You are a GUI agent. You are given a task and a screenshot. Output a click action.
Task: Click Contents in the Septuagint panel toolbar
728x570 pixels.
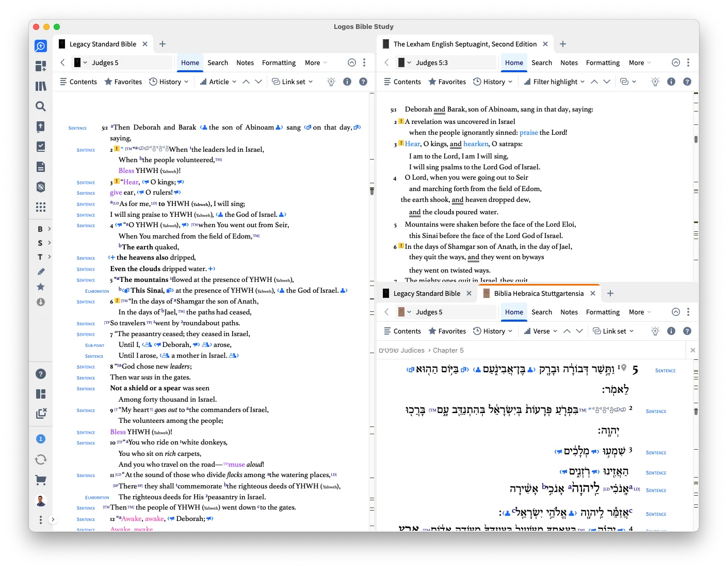pyautogui.click(x=402, y=82)
